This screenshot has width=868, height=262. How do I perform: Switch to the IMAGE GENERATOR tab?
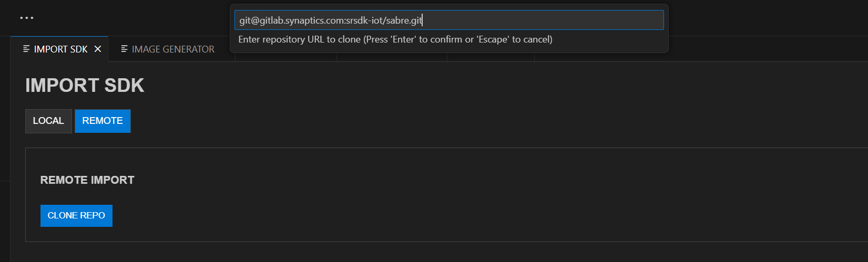[172, 49]
